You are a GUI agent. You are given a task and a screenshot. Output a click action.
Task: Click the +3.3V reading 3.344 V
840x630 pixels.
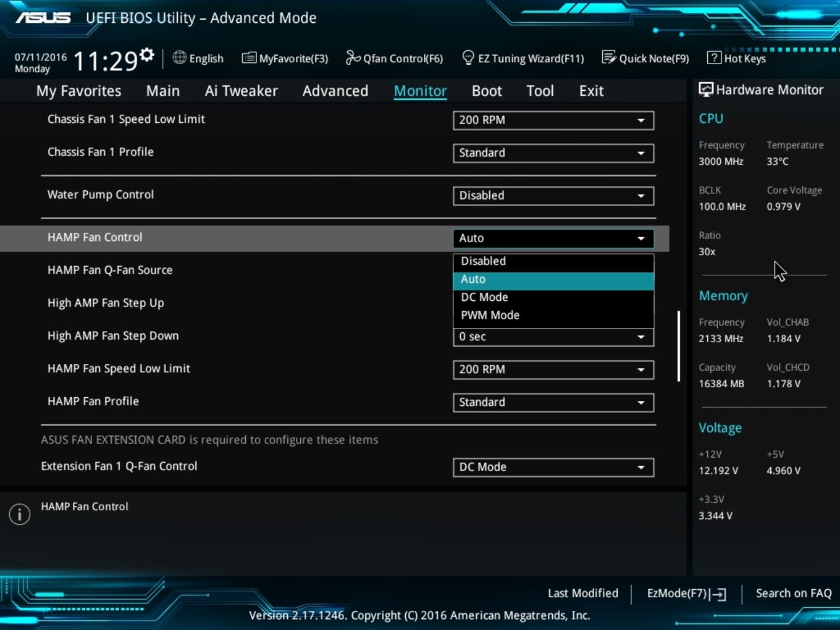pos(715,516)
